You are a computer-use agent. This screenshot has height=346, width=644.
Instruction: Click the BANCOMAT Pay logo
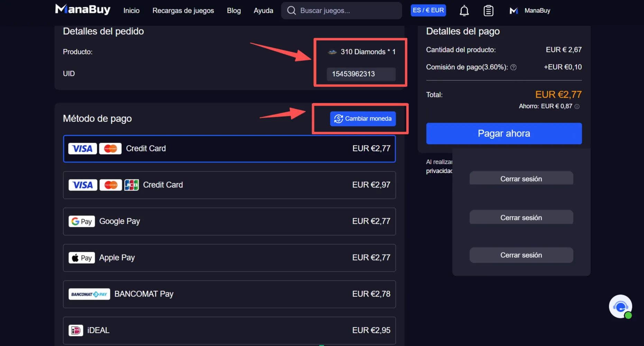pyautogui.click(x=89, y=294)
